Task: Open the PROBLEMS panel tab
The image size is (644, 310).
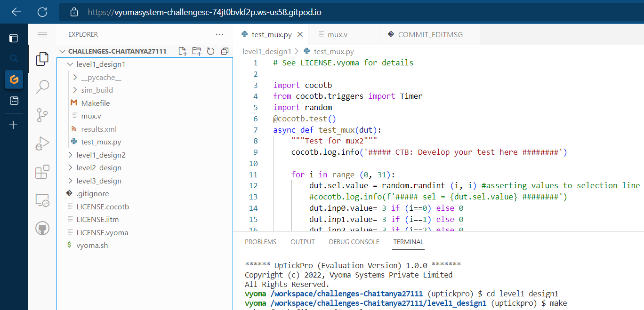Action: coord(260,242)
